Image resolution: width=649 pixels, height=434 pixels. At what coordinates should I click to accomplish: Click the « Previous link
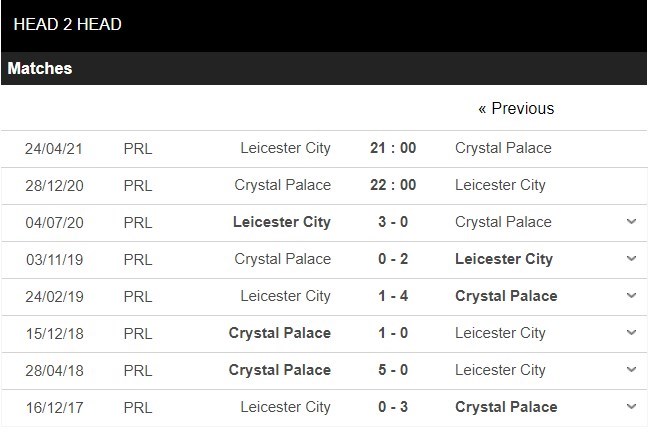click(x=516, y=108)
